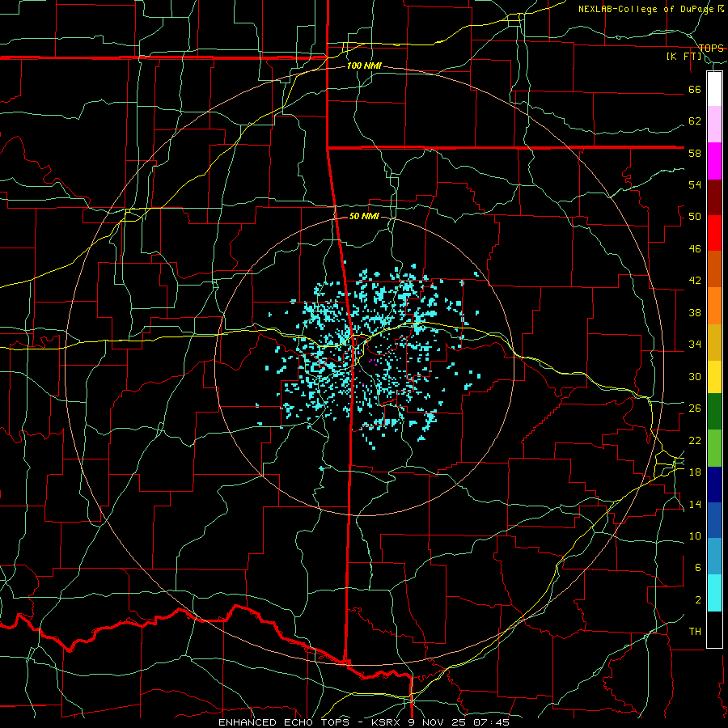This screenshot has width=728, height=728.
Task: Click the "07:45" timestamp in the caption
Action: [492, 722]
